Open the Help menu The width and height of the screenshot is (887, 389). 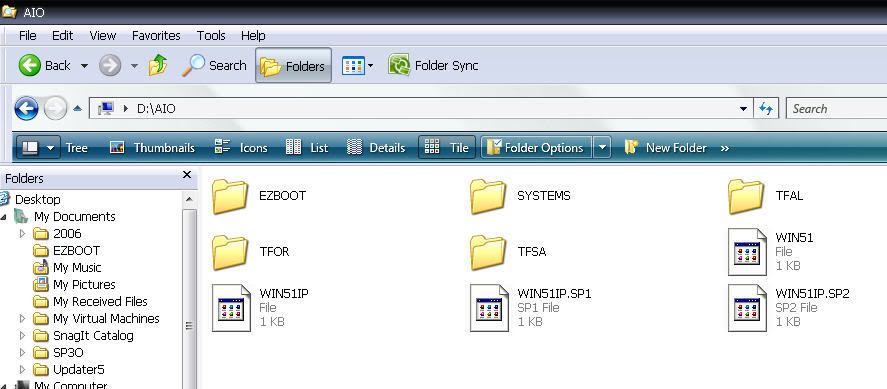pos(253,35)
